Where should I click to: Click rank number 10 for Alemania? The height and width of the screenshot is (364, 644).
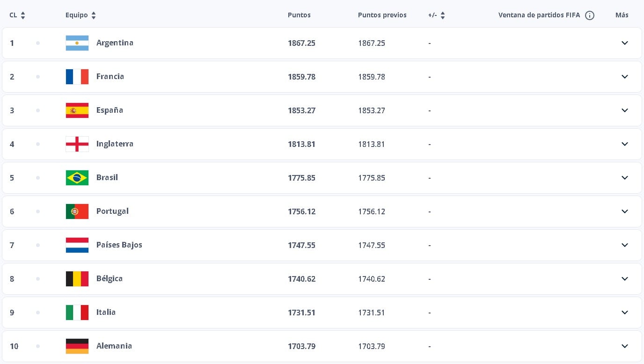(x=14, y=346)
